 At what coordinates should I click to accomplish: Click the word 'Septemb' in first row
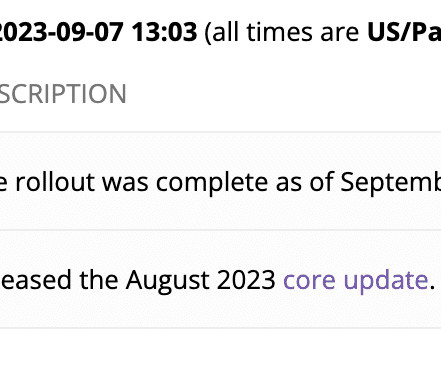click(x=391, y=183)
